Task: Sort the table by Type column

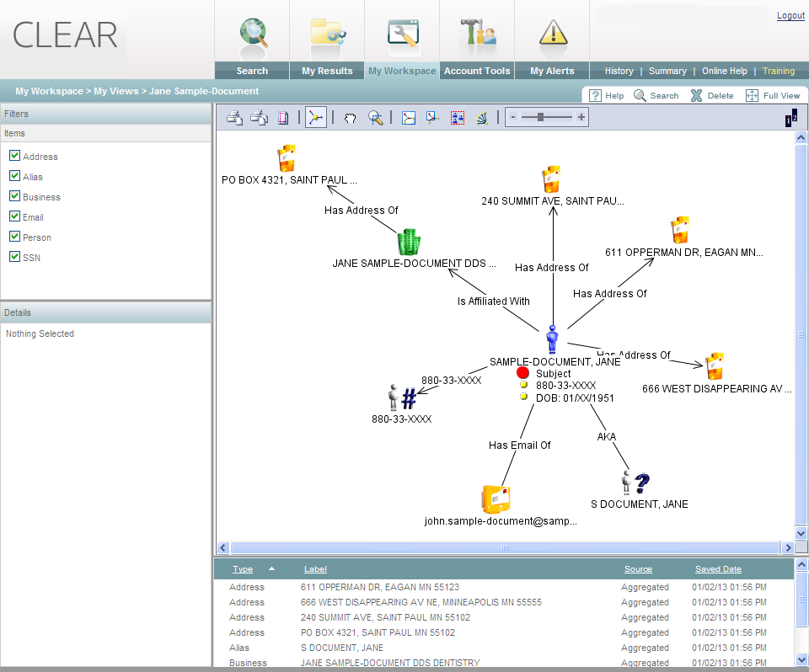Action: coord(243,569)
